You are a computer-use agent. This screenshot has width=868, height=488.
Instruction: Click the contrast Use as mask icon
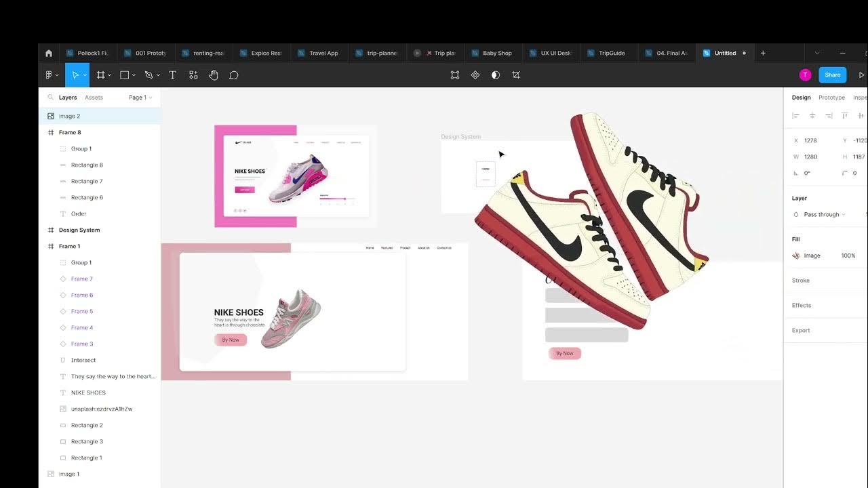tap(496, 75)
